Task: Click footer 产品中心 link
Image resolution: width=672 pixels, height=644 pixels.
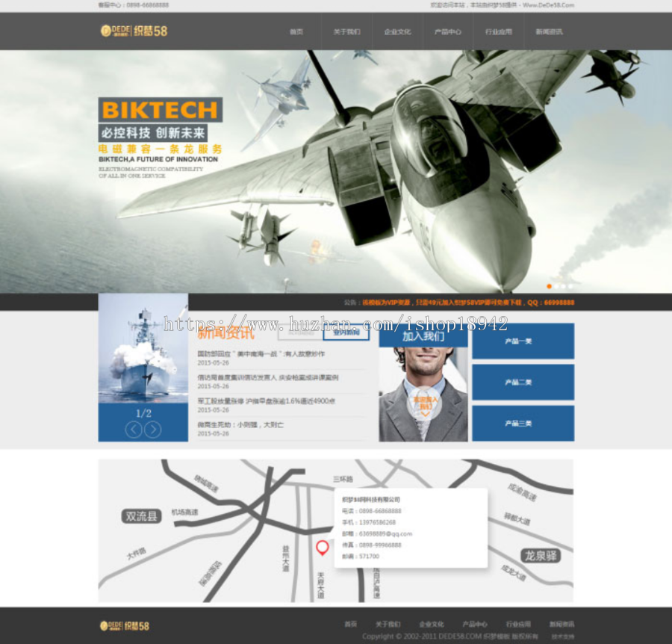Action: [x=475, y=624]
